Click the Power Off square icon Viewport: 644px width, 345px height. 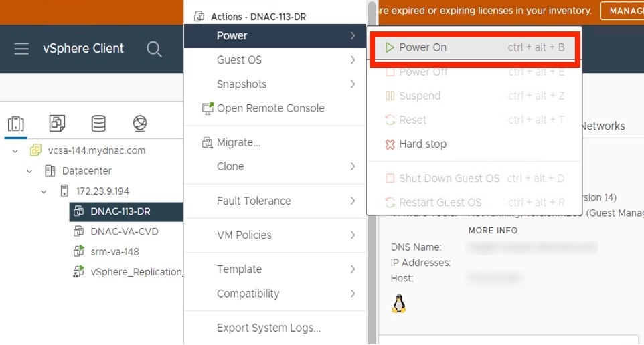(x=390, y=72)
